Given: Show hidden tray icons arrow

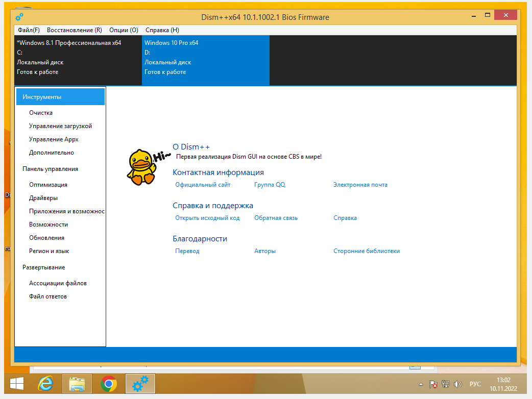Looking at the screenshot, I should pyautogui.click(x=421, y=384).
